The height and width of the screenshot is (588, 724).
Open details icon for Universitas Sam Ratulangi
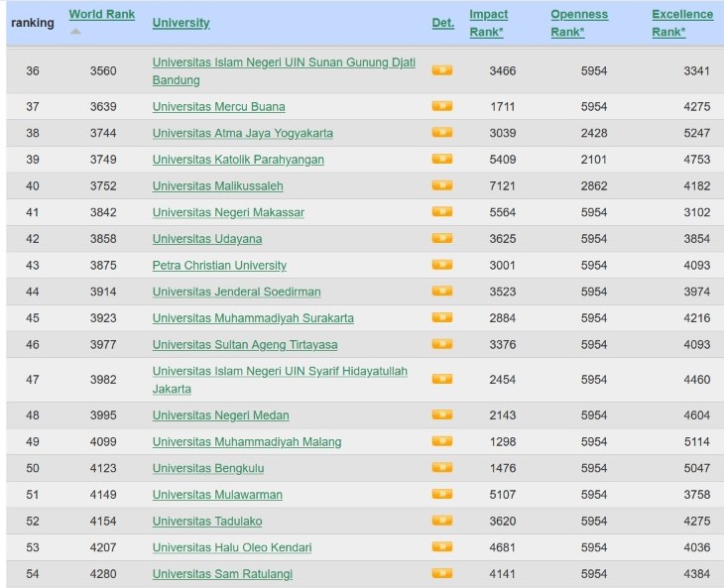(x=442, y=573)
